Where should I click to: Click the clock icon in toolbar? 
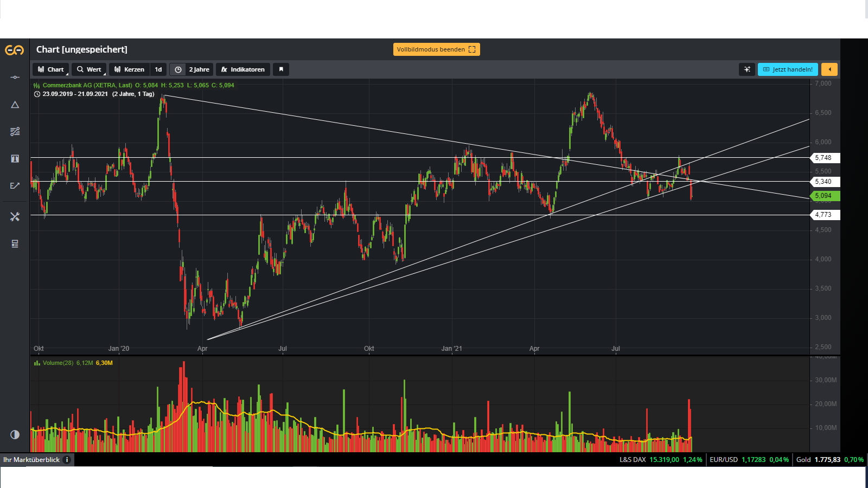point(178,69)
